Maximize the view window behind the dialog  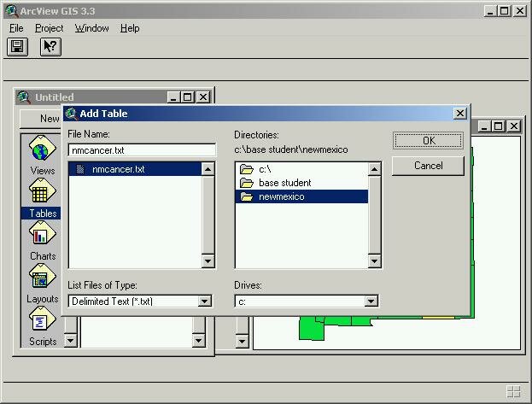coord(498,126)
